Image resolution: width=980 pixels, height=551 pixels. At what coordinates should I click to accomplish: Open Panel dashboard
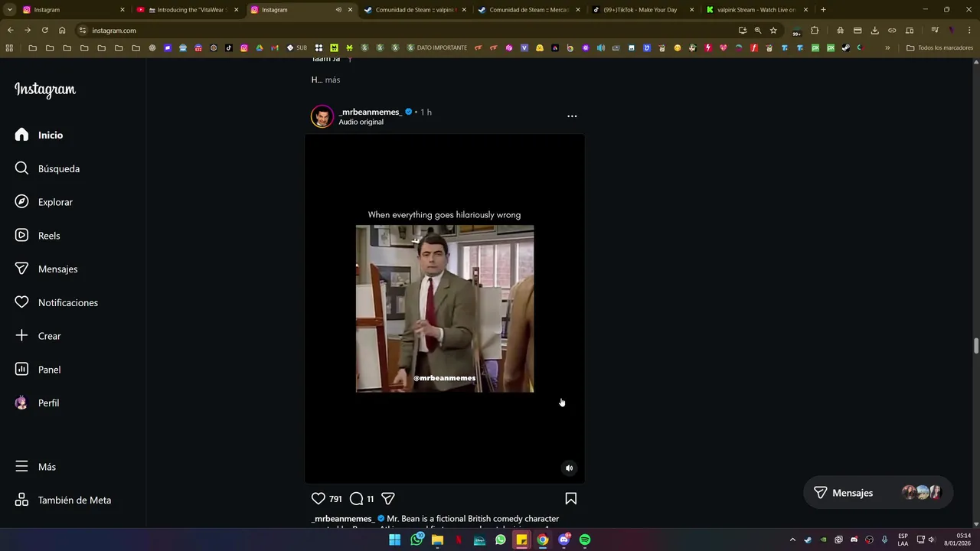tap(38, 370)
